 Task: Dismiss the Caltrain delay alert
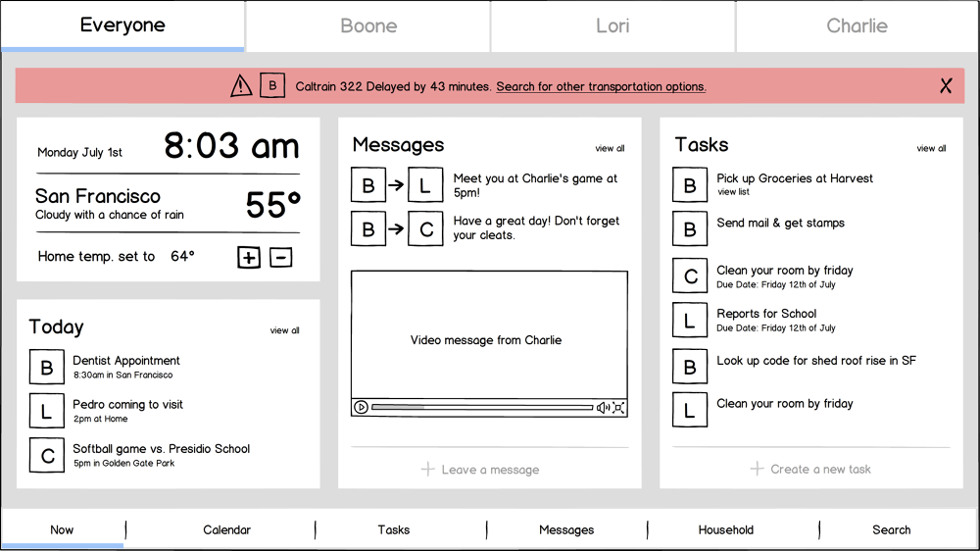coord(946,86)
